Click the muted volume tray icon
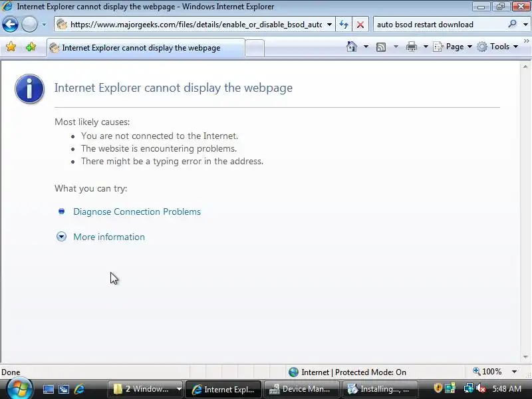The height and width of the screenshot is (399, 532). (481, 388)
